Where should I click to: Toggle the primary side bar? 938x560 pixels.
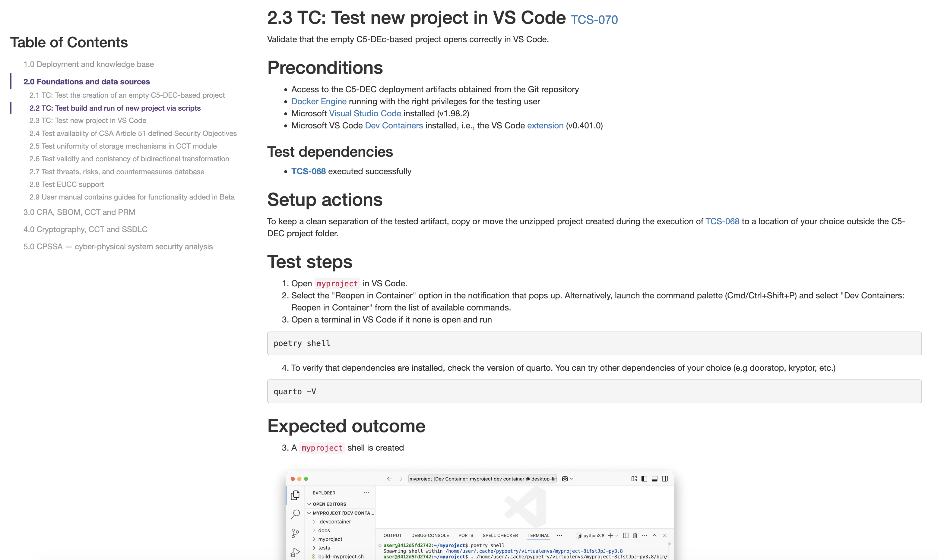tap(644, 479)
